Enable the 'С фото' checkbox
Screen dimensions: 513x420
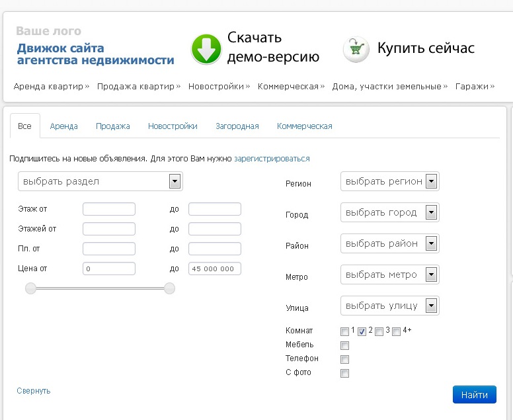pyautogui.click(x=344, y=373)
